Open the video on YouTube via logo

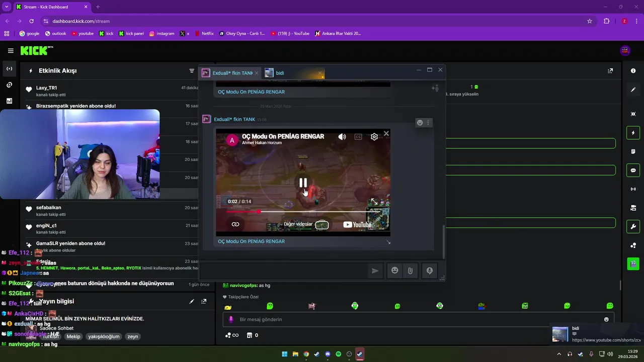[357, 225]
